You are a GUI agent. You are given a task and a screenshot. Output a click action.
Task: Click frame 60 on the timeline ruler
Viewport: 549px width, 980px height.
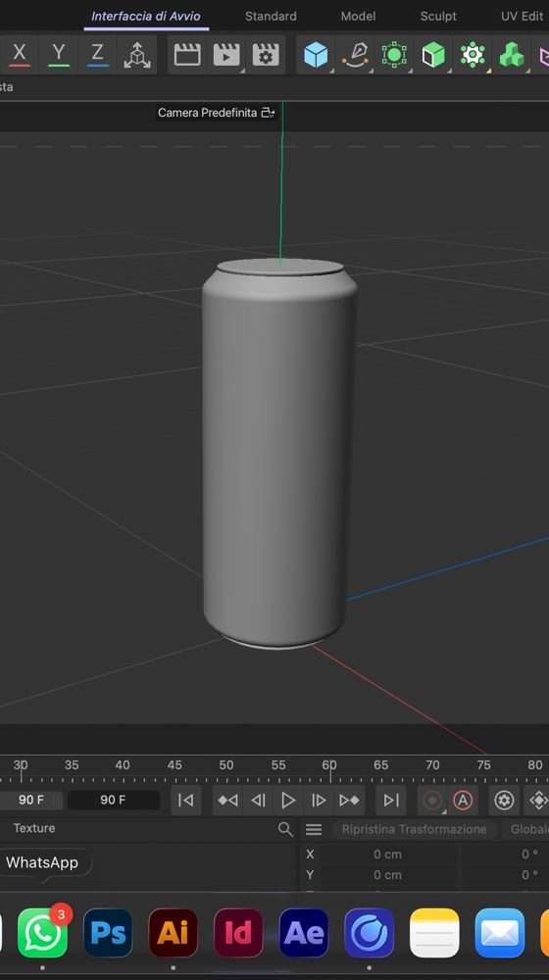(329, 765)
